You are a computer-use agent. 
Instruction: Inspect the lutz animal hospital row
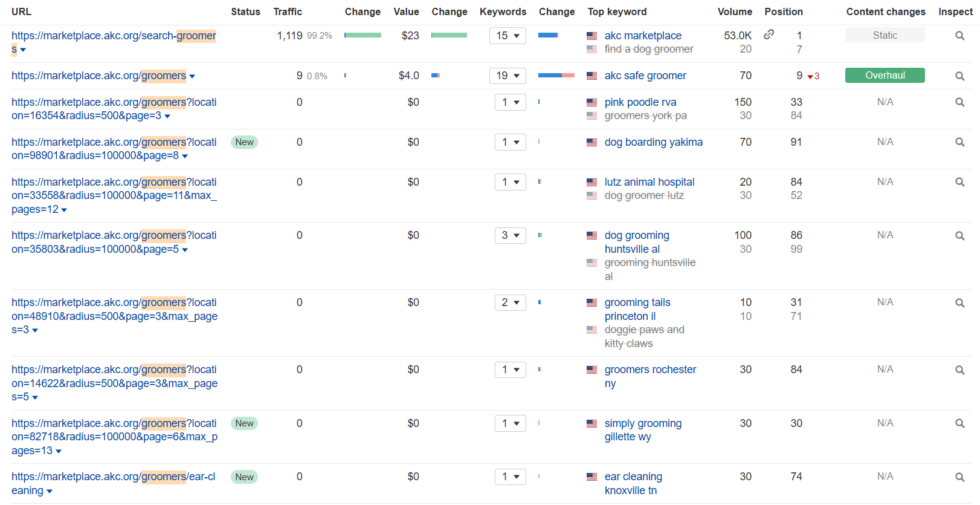coord(959,182)
